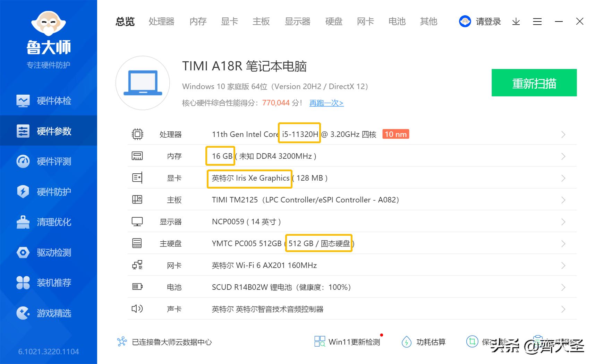Select 硬件评测 sidebar icon

coord(49,161)
